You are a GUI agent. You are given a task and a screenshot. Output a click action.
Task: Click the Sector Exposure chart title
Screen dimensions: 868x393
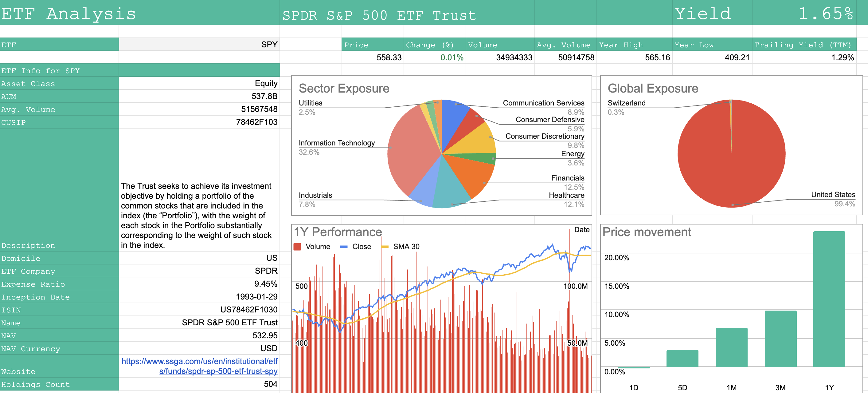click(x=344, y=88)
